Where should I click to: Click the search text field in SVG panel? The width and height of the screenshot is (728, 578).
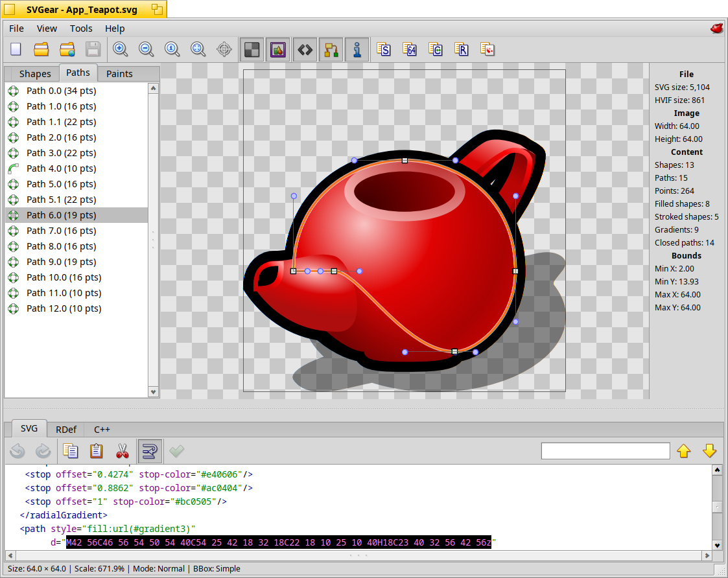click(x=605, y=451)
